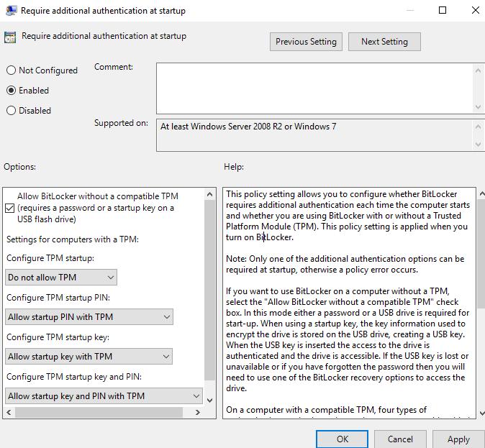Click Options panel scroll up arrow

pos(209,194)
